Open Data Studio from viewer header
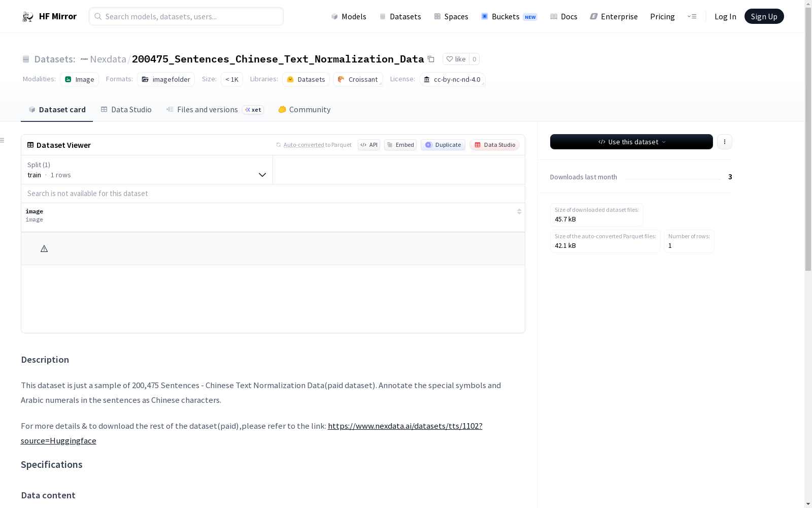 point(494,145)
